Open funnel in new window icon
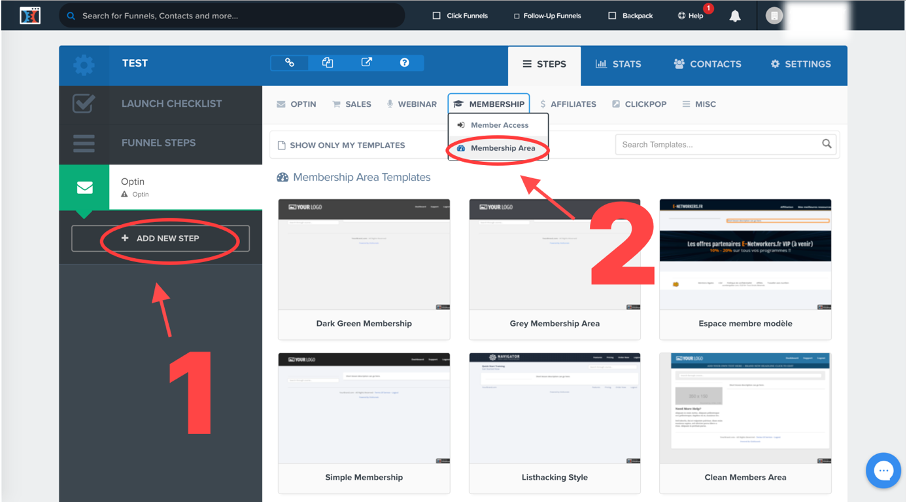This screenshot has width=906, height=502. 366,62
